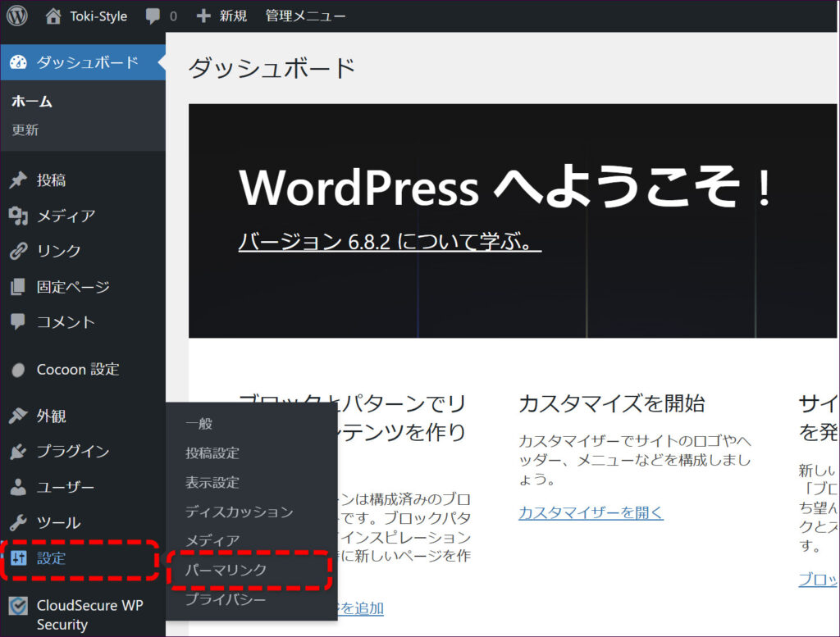Screen dimensions: 840x637
Task: Click the カスタマイザーを開く link
Action: [x=591, y=512]
